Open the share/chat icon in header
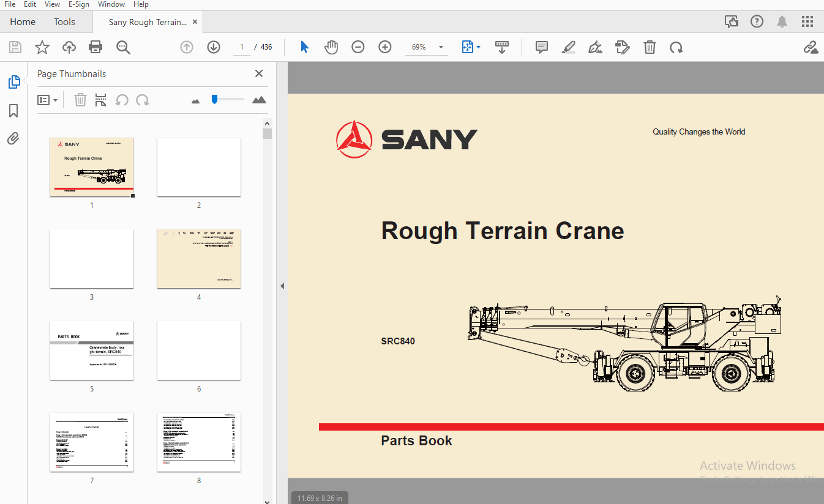824x504 pixels. point(731,22)
